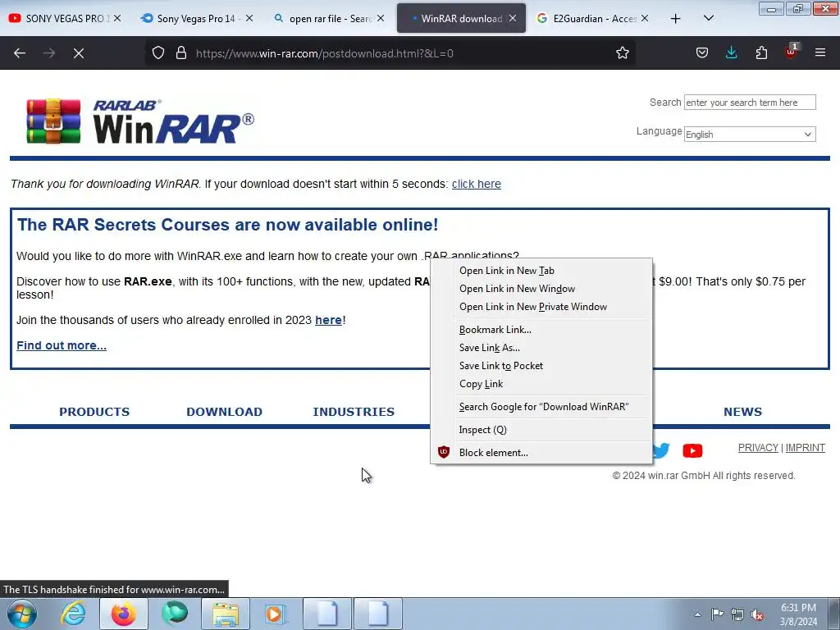Viewport: 840px width, 630px height.
Task: Open the IMPRINT footer link
Action: [x=806, y=448]
